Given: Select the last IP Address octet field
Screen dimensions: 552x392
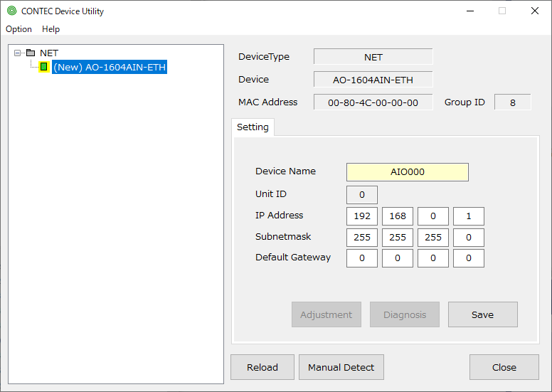Looking at the screenshot, I should point(468,216).
